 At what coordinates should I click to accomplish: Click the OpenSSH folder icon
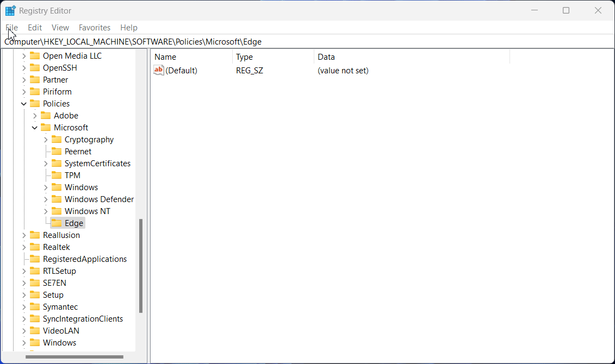click(35, 68)
